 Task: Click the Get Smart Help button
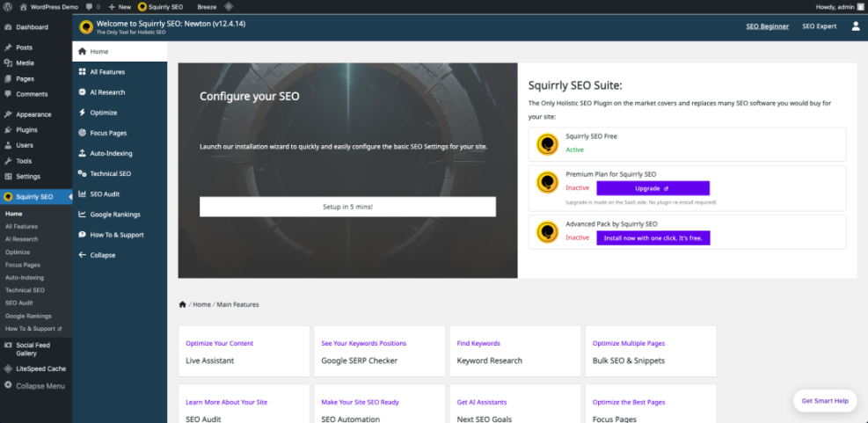coord(825,401)
